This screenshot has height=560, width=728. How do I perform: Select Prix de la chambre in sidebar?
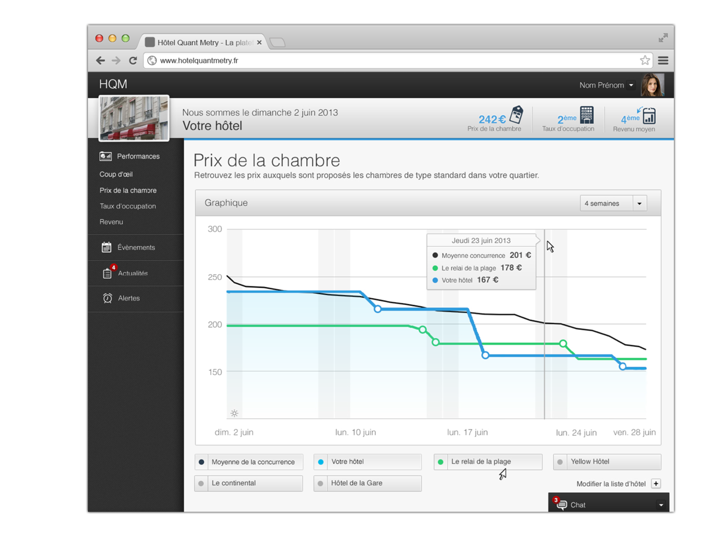pos(128,190)
